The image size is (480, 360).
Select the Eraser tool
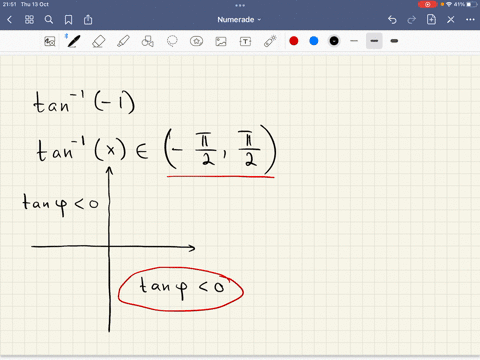tap(98, 41)
